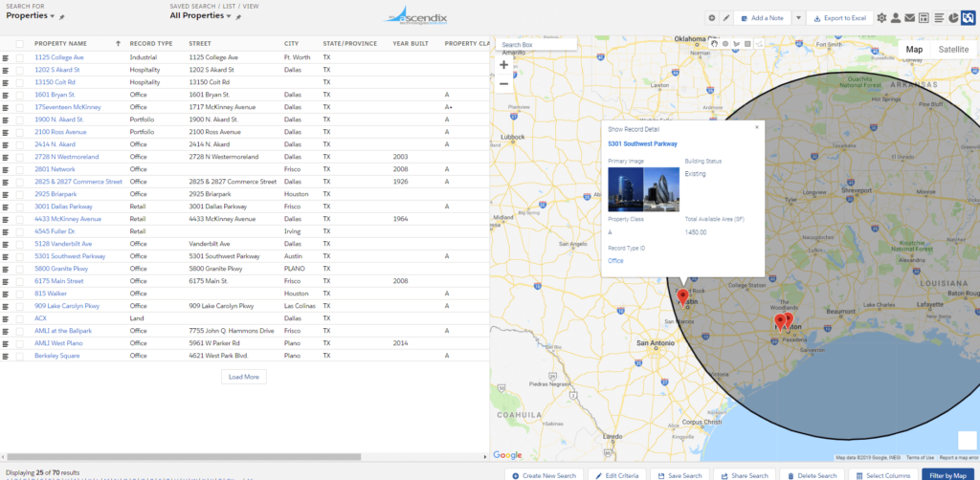Switch map to Satellite view

click(x=953, y=50)
